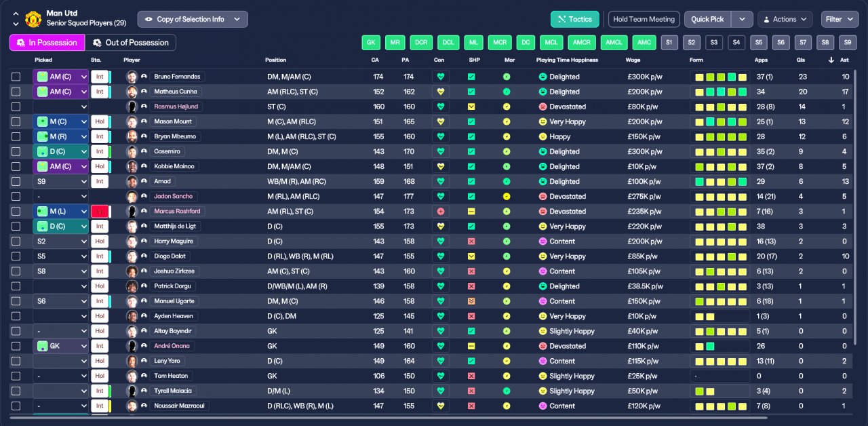Image resolution: width=868 pixels, height=426 pixels.
Task: Click the horizontal scrollbar below the table
Action: point(389,419)
